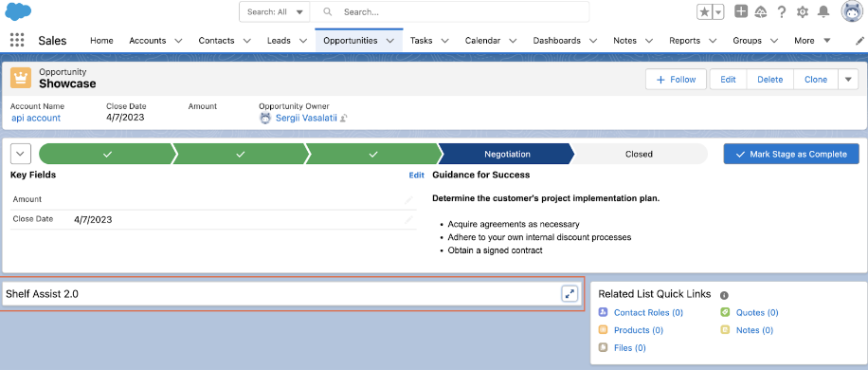
Task: Click the pencil icon in Amount row
Action: [x=408, y=200]
